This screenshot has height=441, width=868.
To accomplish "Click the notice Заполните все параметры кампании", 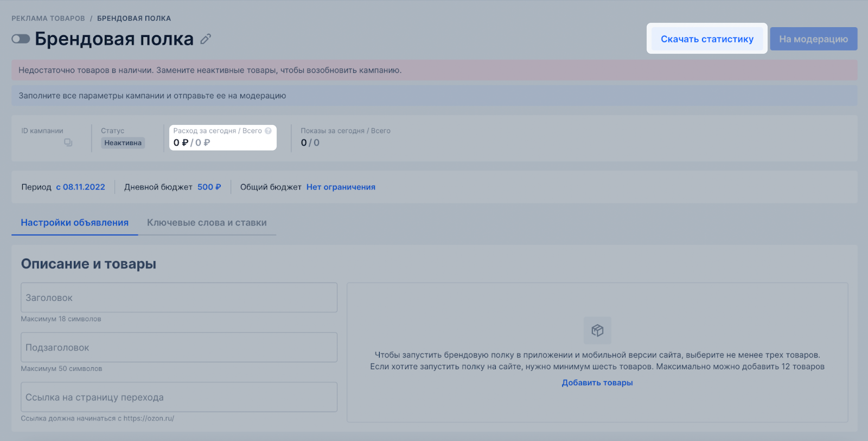I will [434, 96].
